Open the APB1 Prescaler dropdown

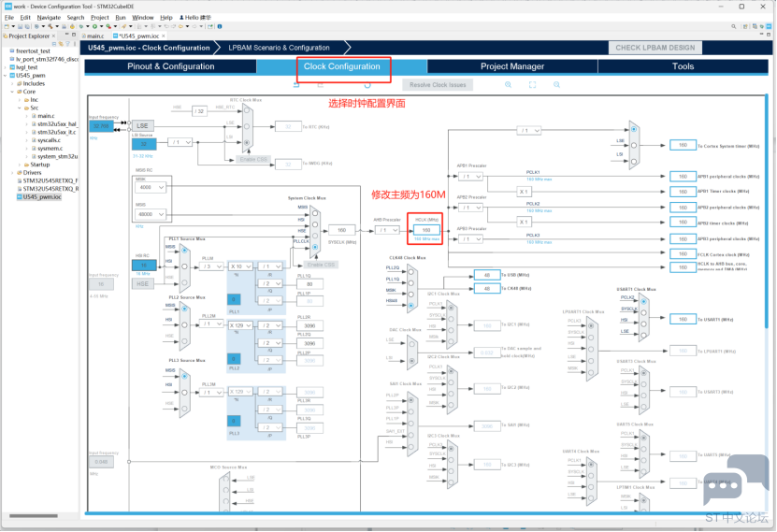coord(470,177)
